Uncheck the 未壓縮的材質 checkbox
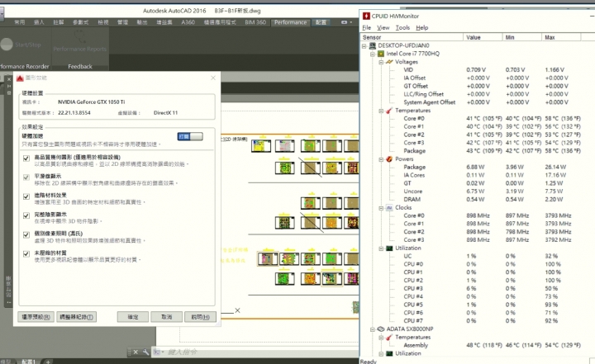The image size is (595, 364). click(x=26, y=253)
